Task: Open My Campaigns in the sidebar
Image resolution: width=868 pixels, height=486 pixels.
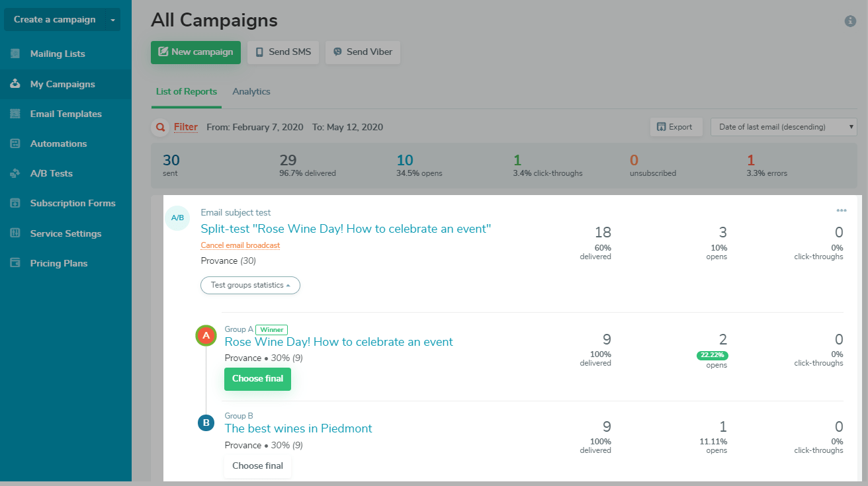Action: coord(62,84)
